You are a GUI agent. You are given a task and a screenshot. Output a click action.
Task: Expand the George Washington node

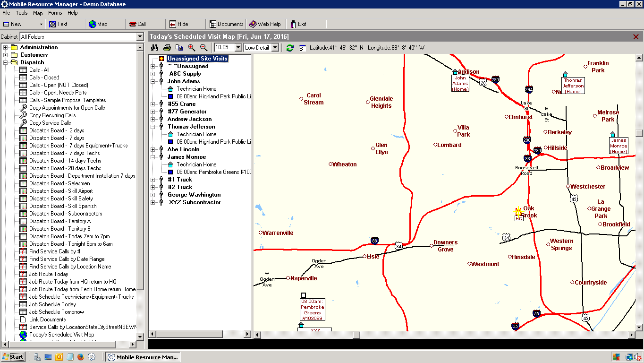(153, 195)
